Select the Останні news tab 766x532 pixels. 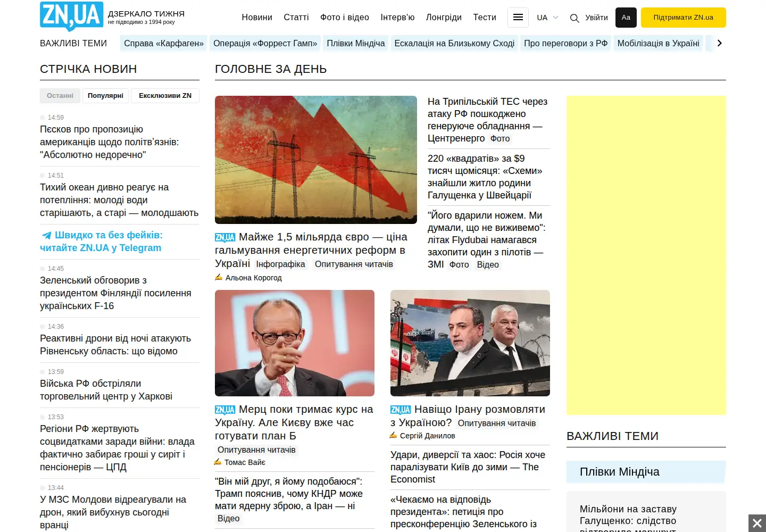point(60,96)
